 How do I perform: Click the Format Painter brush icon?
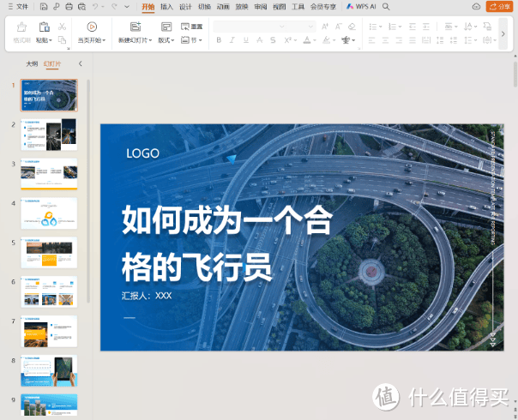[x=21, y=27]
